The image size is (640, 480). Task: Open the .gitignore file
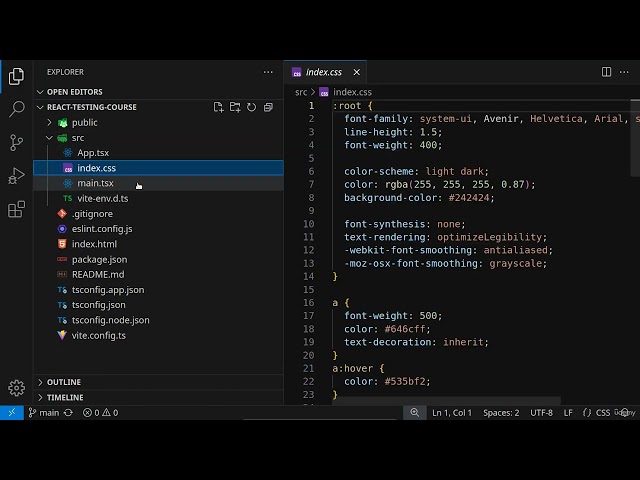(158, 214)
